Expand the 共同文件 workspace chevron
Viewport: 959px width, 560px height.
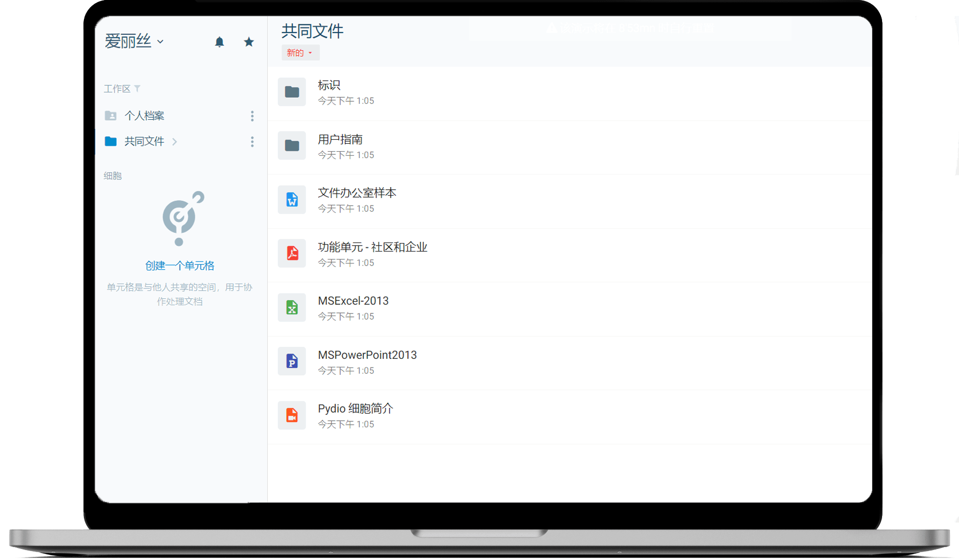click(175, 142)
